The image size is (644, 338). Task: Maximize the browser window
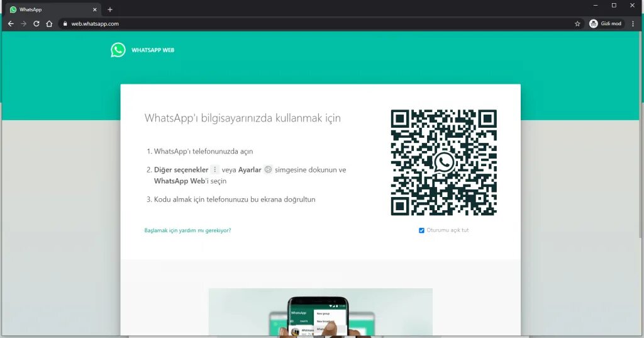614,5
